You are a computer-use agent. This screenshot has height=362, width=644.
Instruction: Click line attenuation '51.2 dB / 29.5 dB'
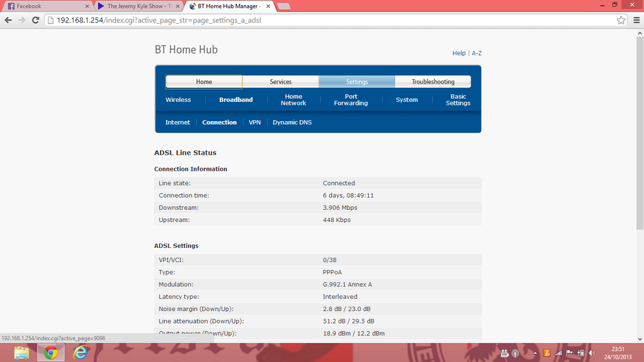(348, 321)
